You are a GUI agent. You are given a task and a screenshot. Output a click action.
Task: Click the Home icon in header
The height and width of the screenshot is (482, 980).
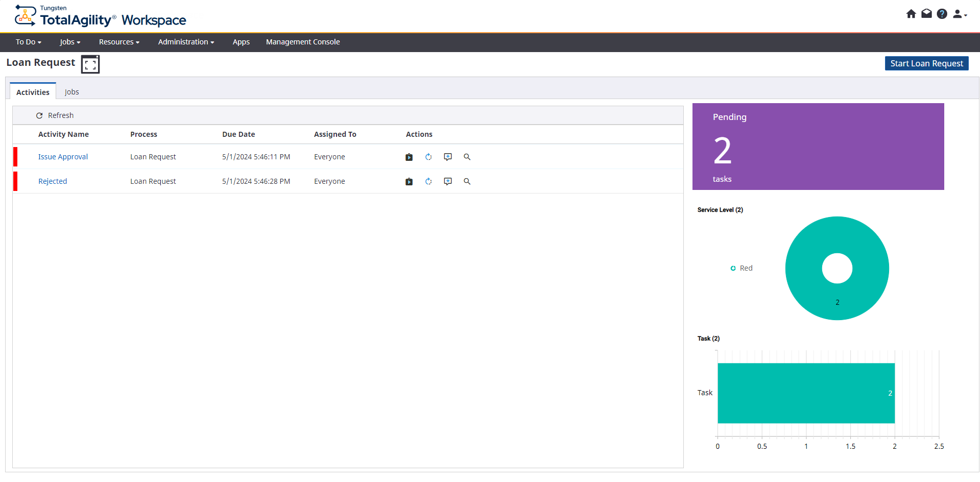pos(911,14)
